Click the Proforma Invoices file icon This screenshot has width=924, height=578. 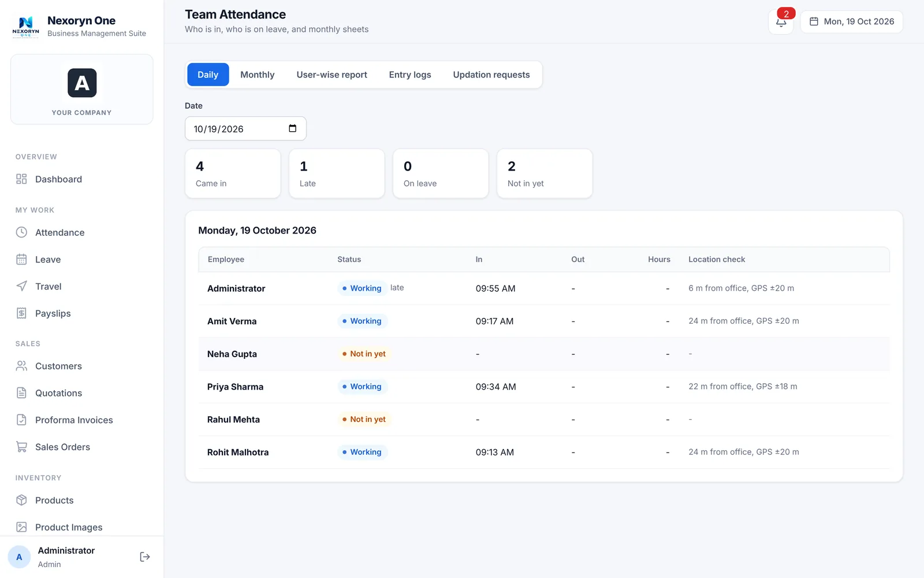tap(21, 420)
